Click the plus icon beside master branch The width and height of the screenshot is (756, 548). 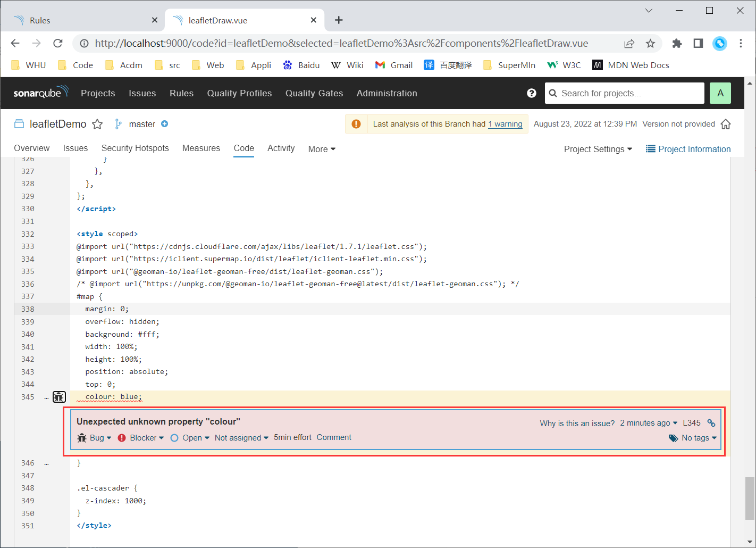click(165, 124)
